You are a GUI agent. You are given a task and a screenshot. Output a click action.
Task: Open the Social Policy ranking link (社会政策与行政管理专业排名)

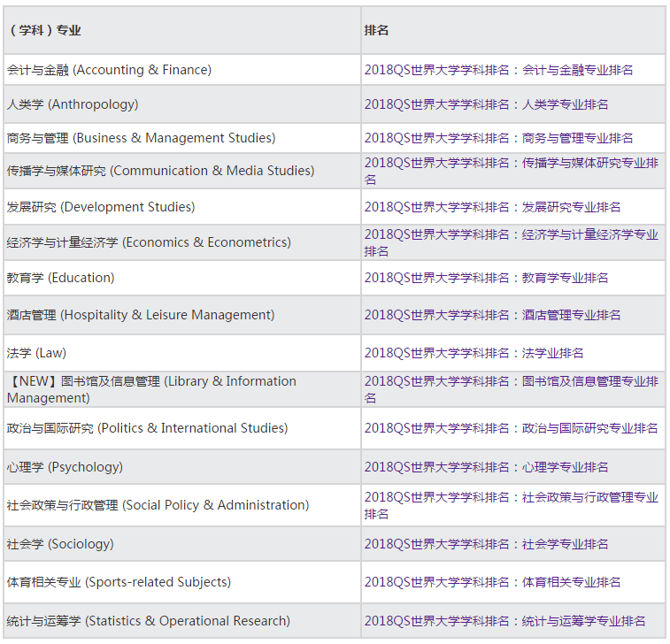(511, 505)
